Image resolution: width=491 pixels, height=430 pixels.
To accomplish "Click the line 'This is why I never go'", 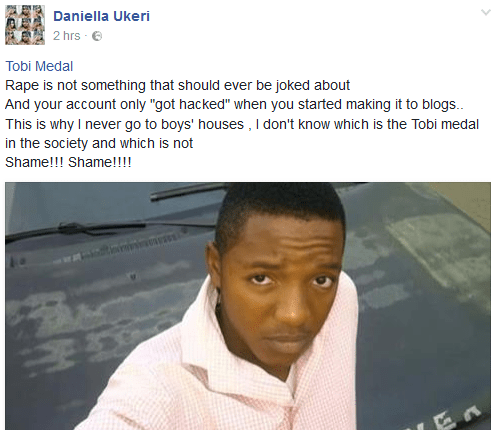I will coord(242,124).
